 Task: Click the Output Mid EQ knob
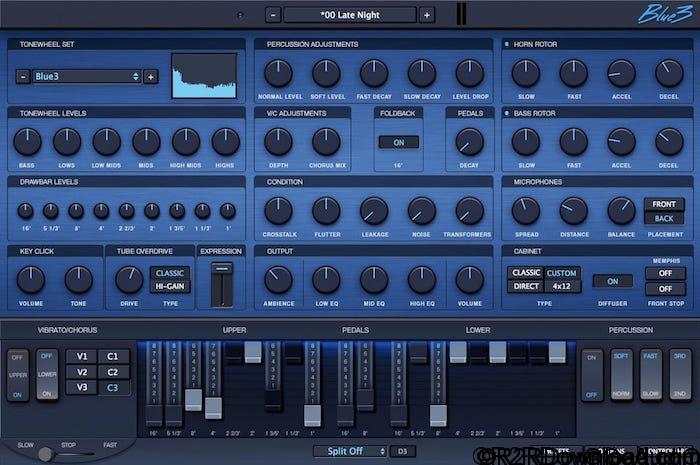point(374,280)
